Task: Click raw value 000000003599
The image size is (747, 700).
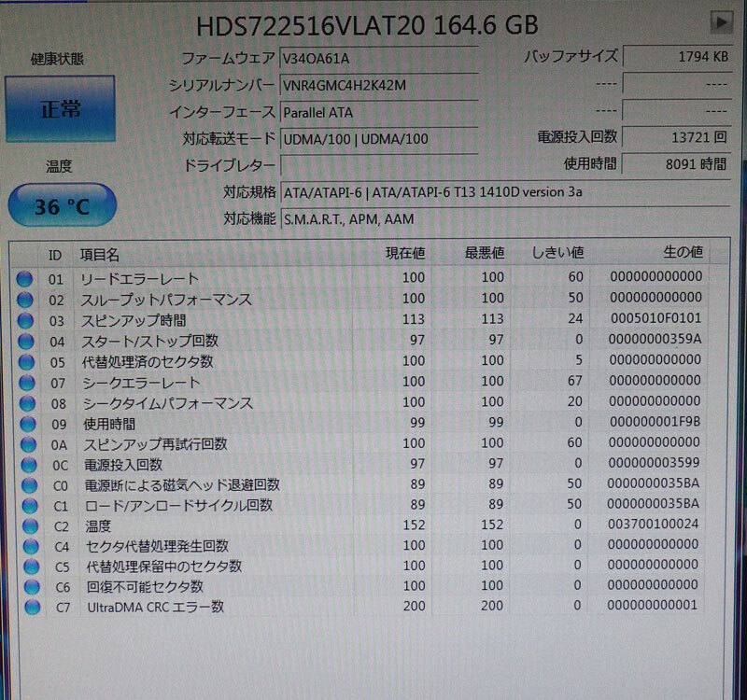Action: (x=655, y=462)
